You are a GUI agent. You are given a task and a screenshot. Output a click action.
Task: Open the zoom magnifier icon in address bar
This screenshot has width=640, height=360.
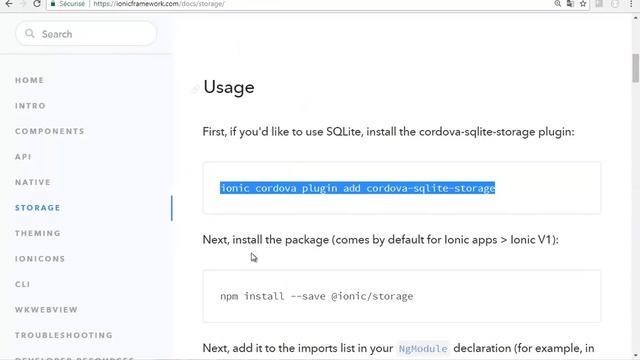point(558,4)
